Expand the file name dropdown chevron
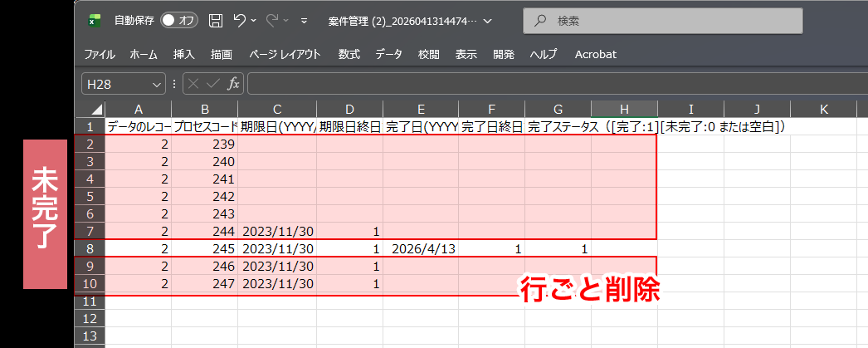Viewport: 868px width, 348px height. point(488,21)
